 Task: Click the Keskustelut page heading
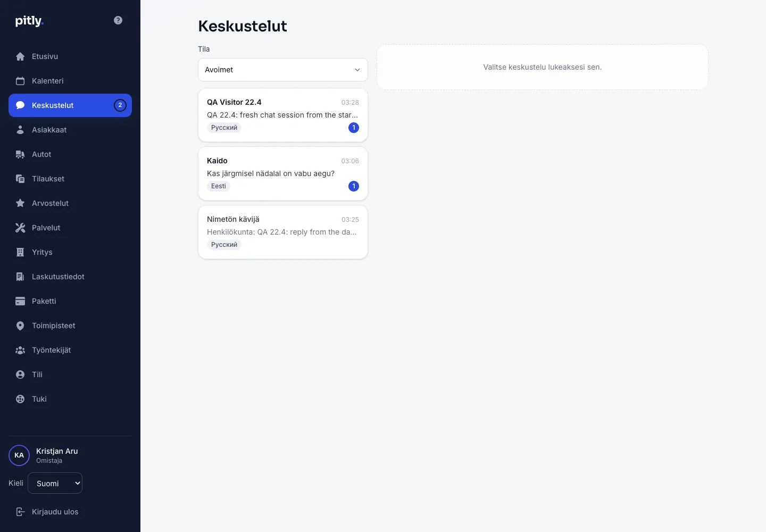[x=243, y=26]
